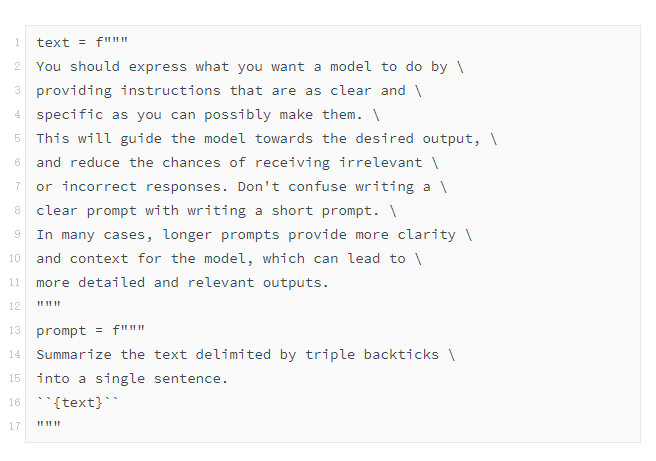Screen dimensions: 656x461
Task: Click the closing triple quotes on line 17
Action: (49, 425)
